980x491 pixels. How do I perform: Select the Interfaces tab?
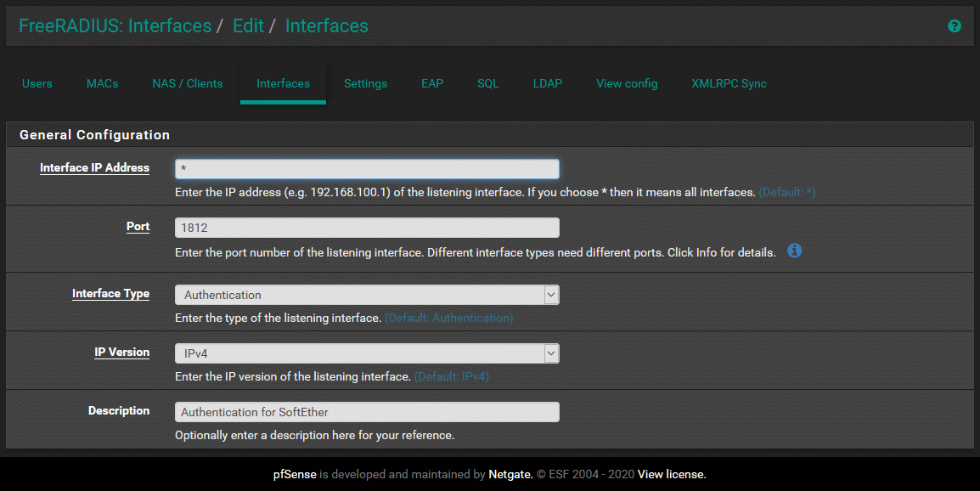click(283, 83)
